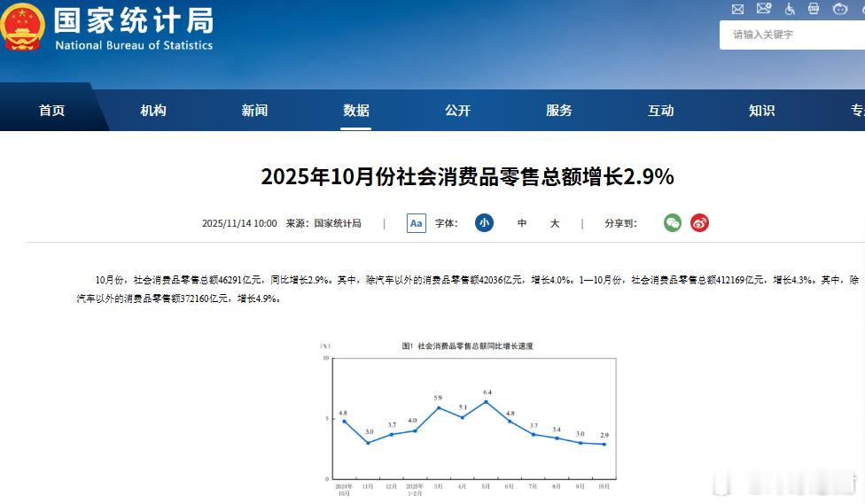Open the 数据 navigation menu
The height and width of the screenshot is (504, 865).
coord(355,111)
